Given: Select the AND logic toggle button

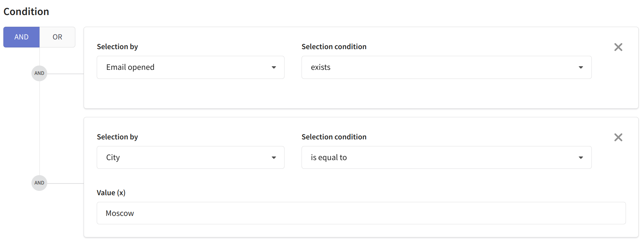Looking at the screenshot, I should point(21,37).
